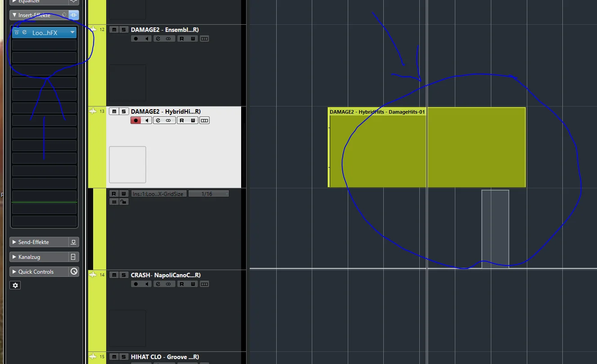Viewport: 597px width, 364px height.
Task: Collapse the Insert-Effekte section
Action: (x=14, y=15)
